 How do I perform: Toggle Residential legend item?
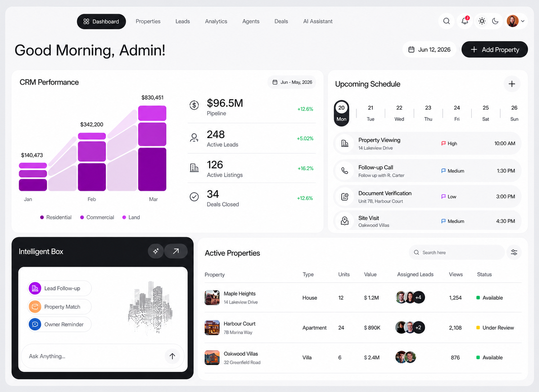pos(56,217)
